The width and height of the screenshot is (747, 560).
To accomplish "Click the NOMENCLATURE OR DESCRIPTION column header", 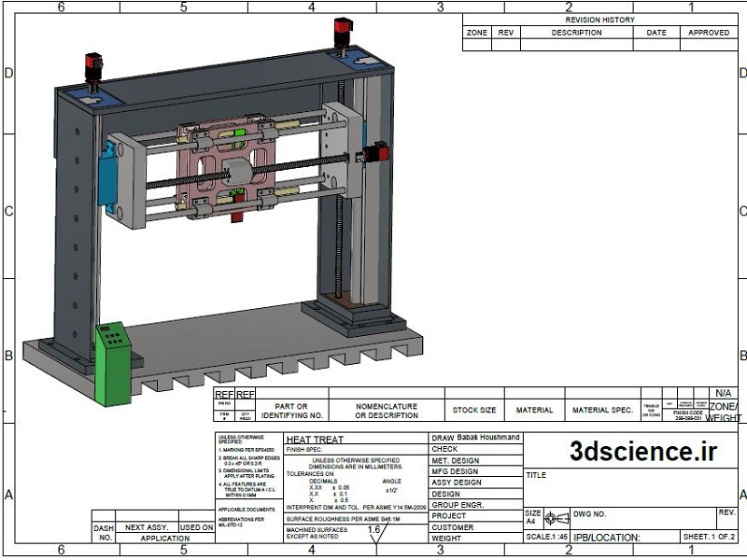I will coord(387,411).
